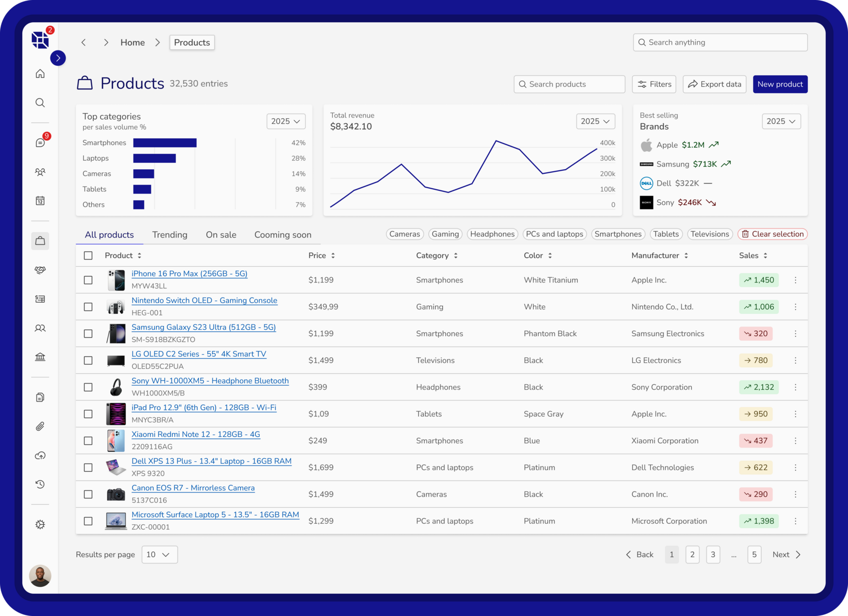848x616 pixels.
Task: Open Best selling Brands 2025 dropdown
Action: tap(781, 121)
